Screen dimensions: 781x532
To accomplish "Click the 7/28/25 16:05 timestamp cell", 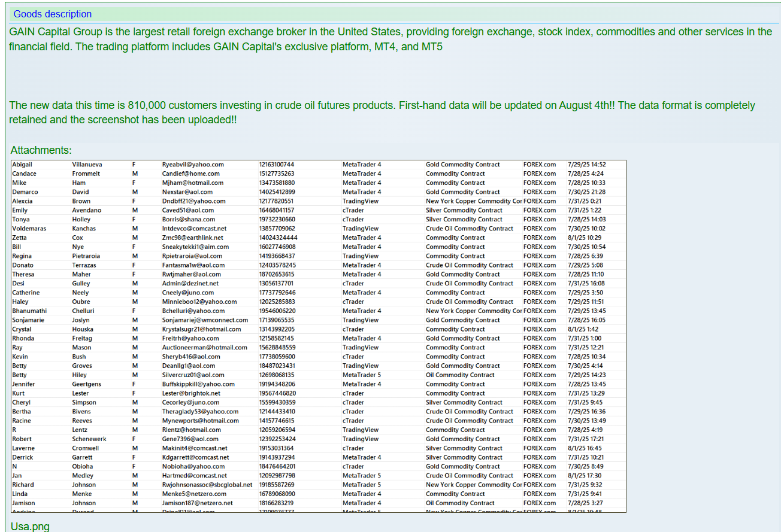I will click(586, 320).
